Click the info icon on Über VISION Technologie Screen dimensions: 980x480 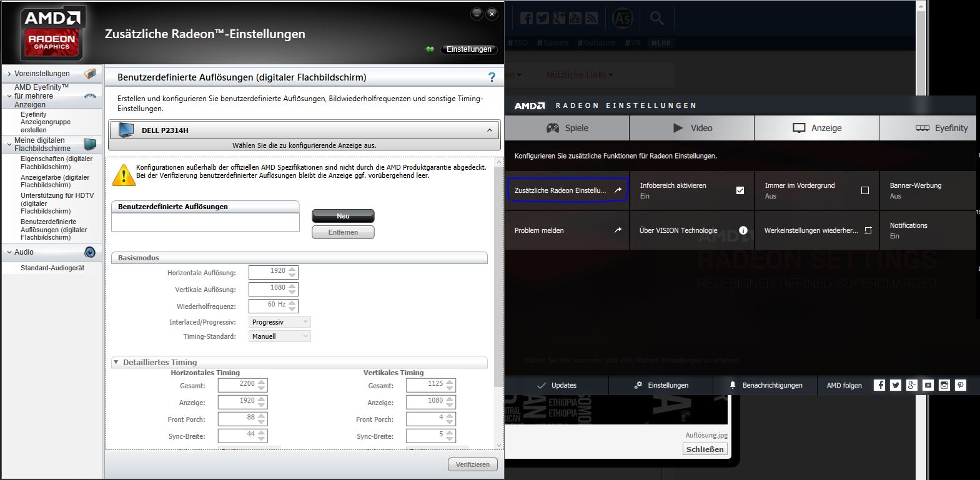point(743,230)
